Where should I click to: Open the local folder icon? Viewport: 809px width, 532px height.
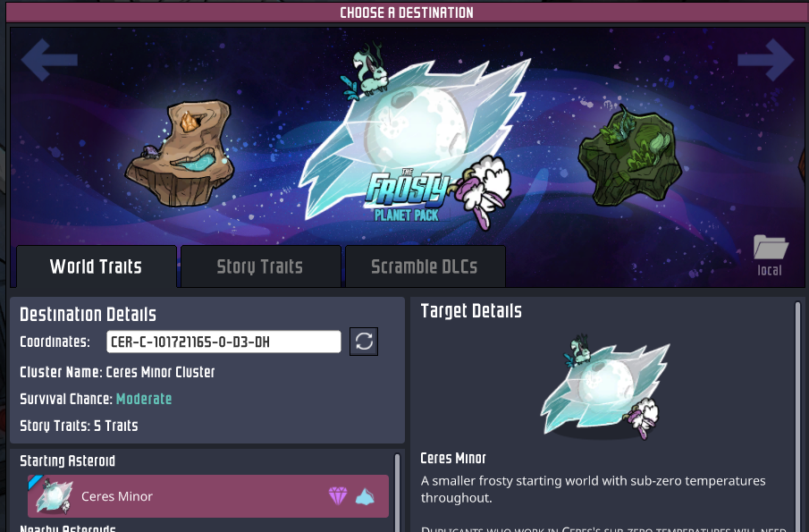pyautogui.click(x=771, y=247)
